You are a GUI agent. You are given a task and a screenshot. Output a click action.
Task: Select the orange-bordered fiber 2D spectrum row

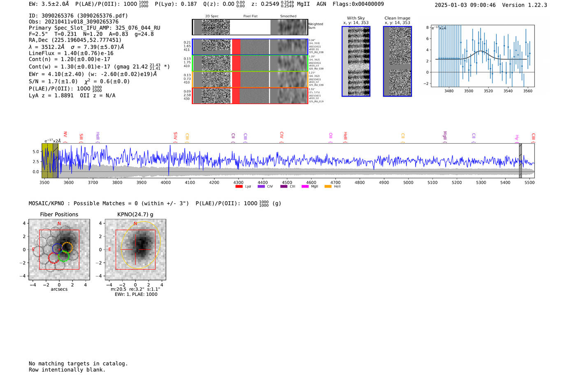pos(250,79)
